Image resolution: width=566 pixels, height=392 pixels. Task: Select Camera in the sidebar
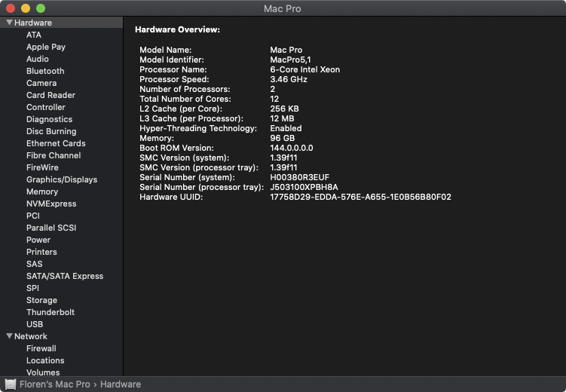click(x=41, y=83)
